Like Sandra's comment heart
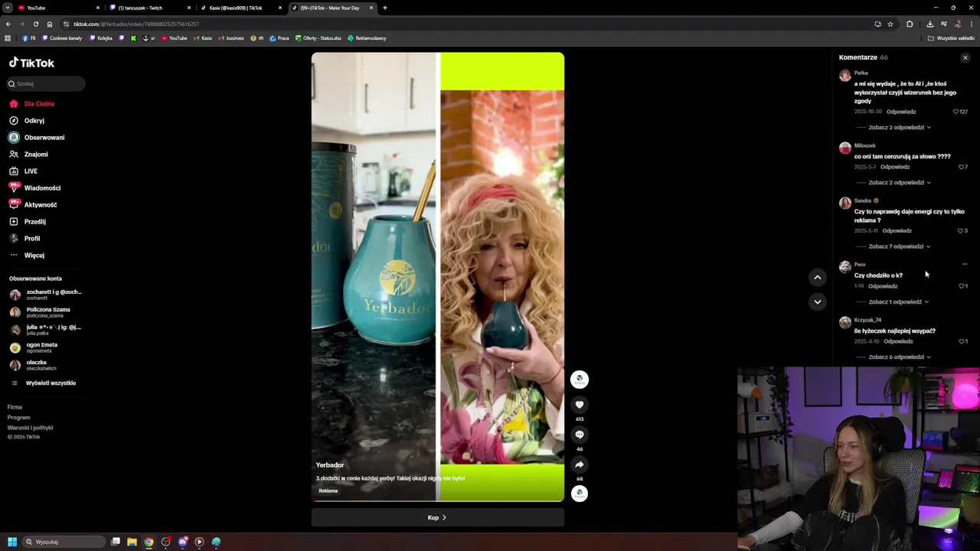The height and width of the screenshot is (551, 980). [962, 230]
